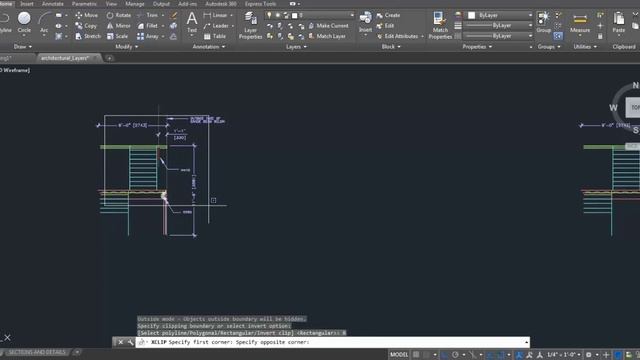Open the lineweight ByLayer dropdown
This screenshot has height=360, width=640.
coord(530,25)
